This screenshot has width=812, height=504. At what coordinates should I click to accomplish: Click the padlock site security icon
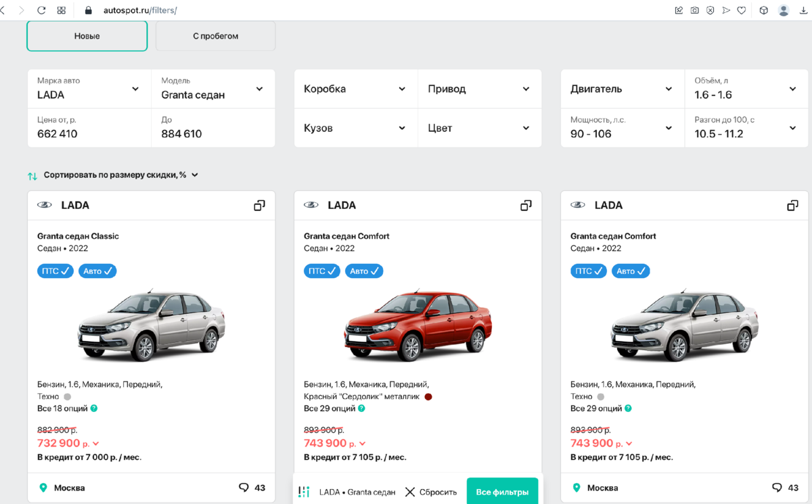tap(88, 11)
